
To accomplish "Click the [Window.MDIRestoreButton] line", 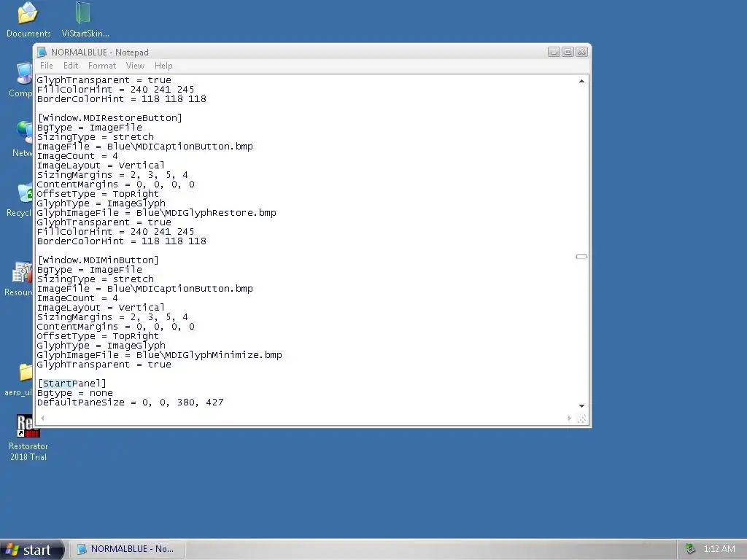I will point(109,118).
